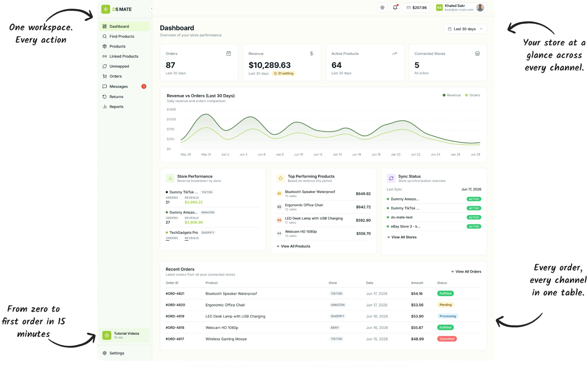The height and width of the screenshot is (367, 588).
Task: Open the Reports bar chart icon
Action: click(x=105, y=107)
